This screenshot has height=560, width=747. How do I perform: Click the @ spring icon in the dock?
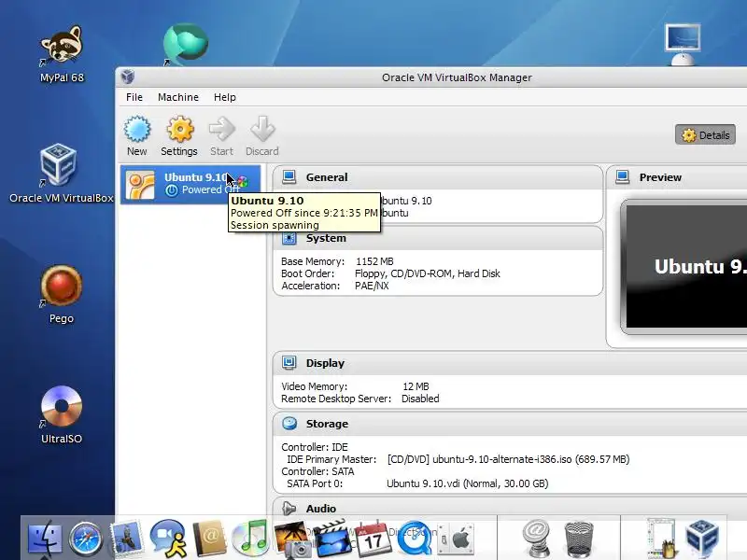click(x=537, y=539)
